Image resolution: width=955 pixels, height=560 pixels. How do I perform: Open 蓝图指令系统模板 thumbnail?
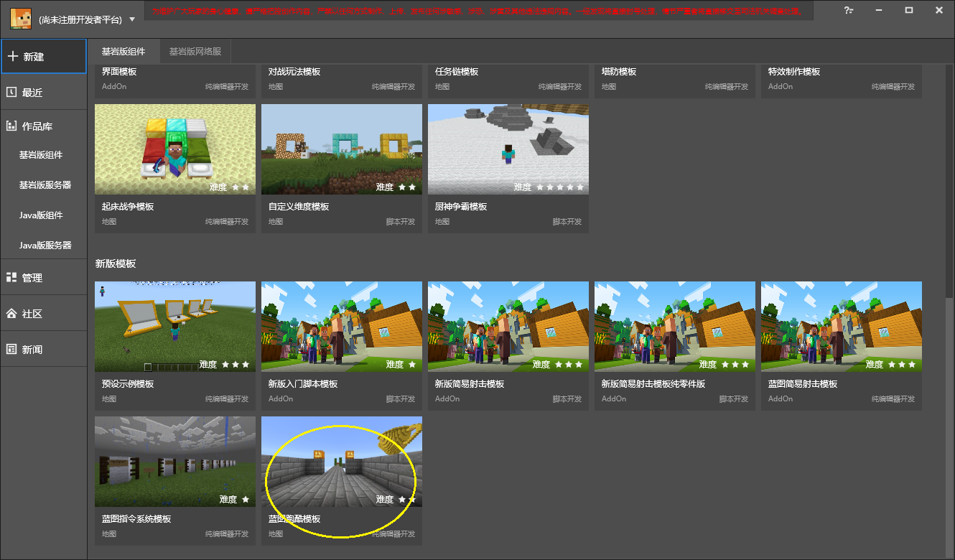[x=175, y=462]
